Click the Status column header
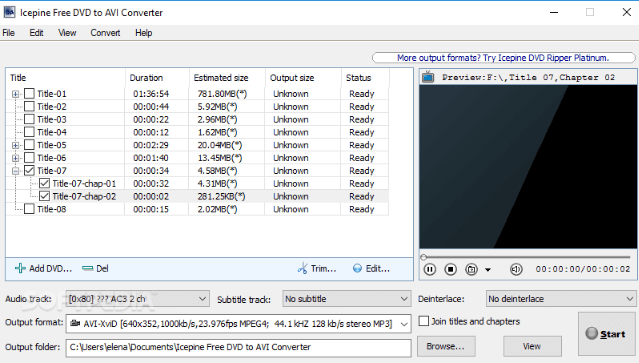The width and height of the screenshot is (639, 363). 365,78
